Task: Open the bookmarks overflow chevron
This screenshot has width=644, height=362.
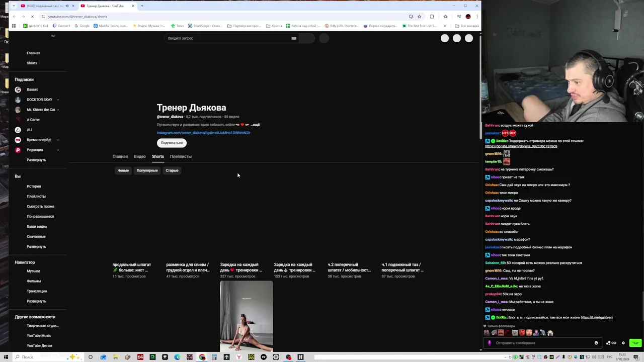Action: (x=444, y=26)
